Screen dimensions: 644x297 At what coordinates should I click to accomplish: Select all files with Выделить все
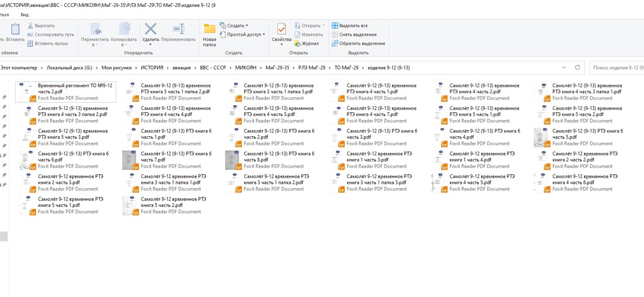(350, 26)
